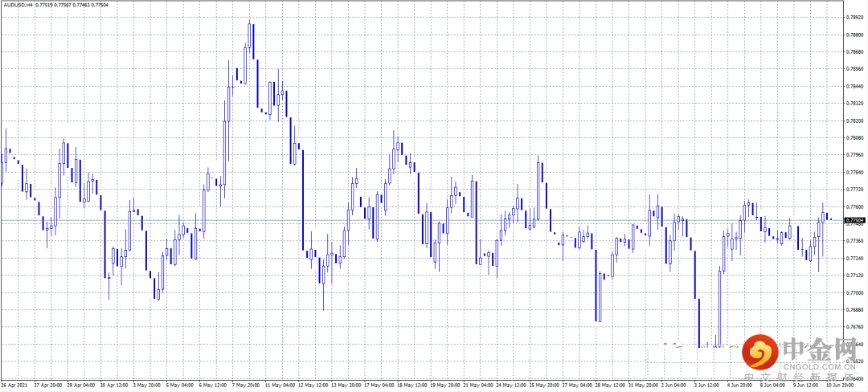Click the 12 May 12:00 time label

pyautogui.click(x=312, y=385)
